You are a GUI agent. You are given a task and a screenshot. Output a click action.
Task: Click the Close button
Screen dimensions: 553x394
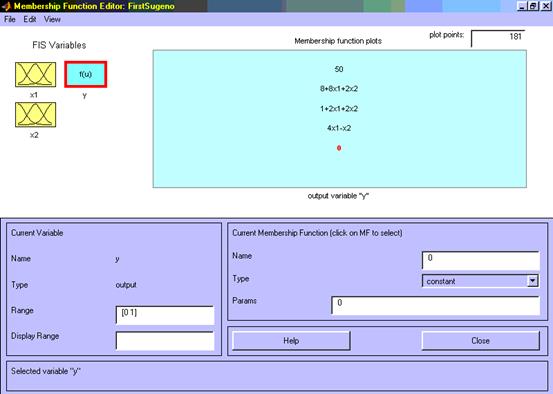pos(480,340)
